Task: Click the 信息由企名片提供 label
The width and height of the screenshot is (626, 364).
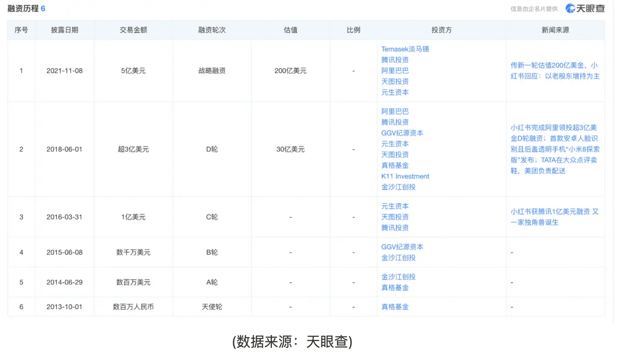Action: [534, 9]
